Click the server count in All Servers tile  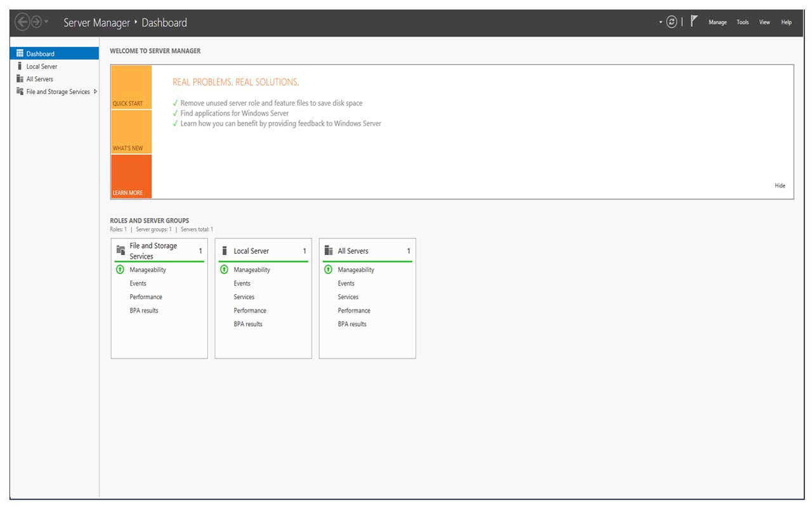[409, 251]
